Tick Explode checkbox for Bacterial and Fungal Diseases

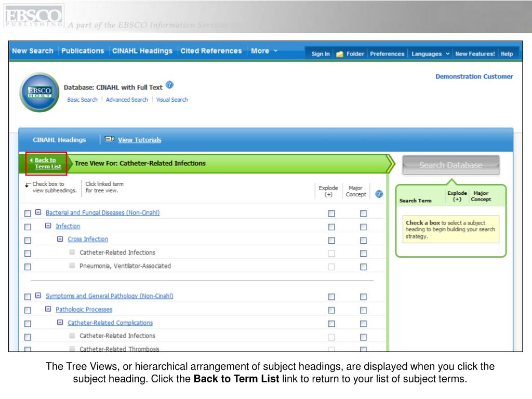point(331,214)
